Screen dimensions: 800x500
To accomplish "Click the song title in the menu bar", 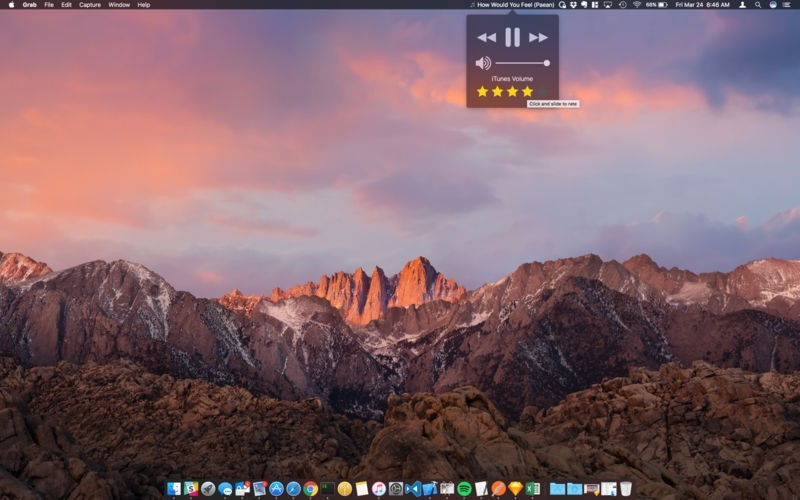I will (x=514, y=5).
